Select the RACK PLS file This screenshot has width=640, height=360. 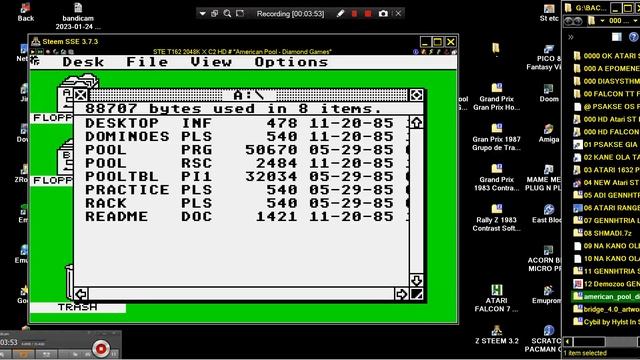[239, 203]
